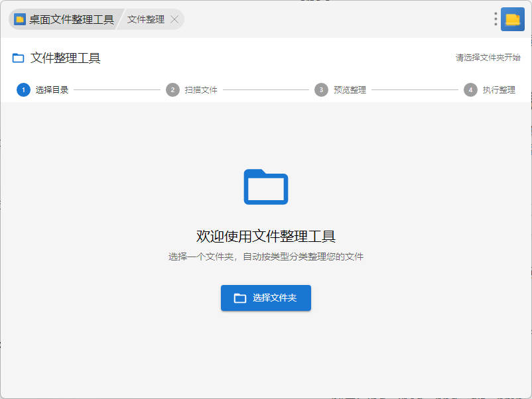
Task: Open the three-dot more options menu
Action: [x=496, y=19]
